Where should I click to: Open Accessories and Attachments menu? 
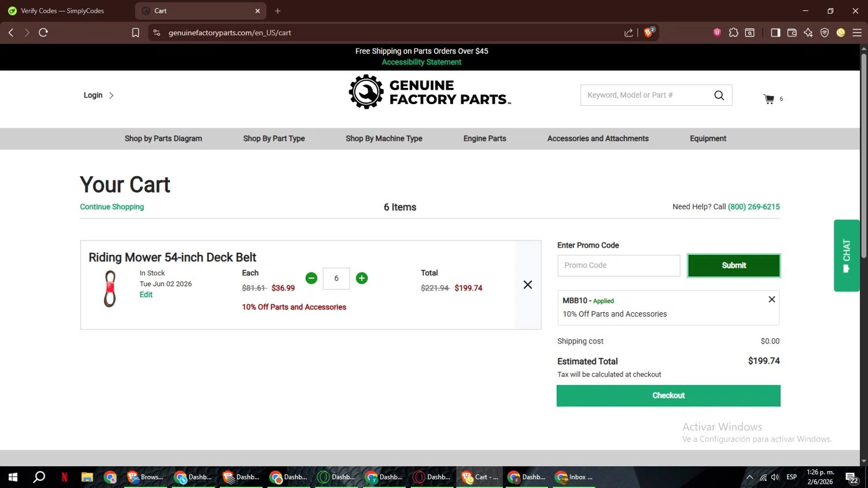(x=598, y=139)
